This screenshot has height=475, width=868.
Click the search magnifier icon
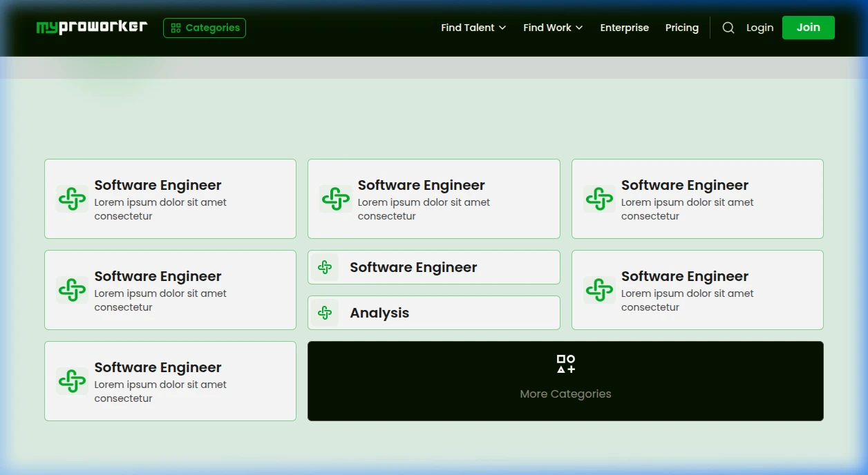(728, 28)
